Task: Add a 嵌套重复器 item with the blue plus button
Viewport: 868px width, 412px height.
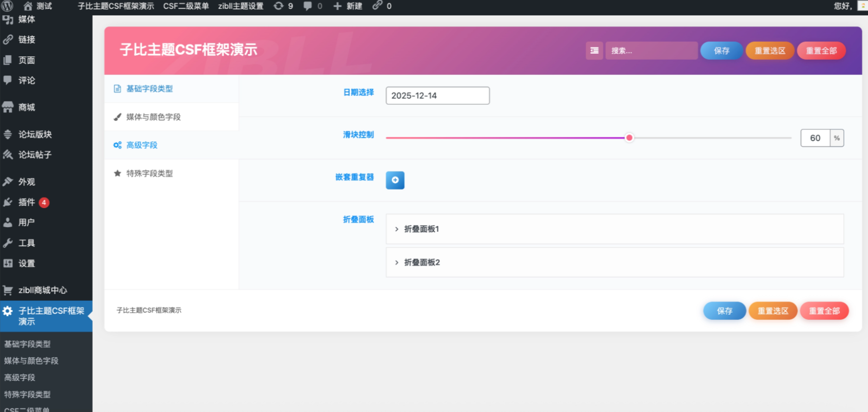Action: 395,180
